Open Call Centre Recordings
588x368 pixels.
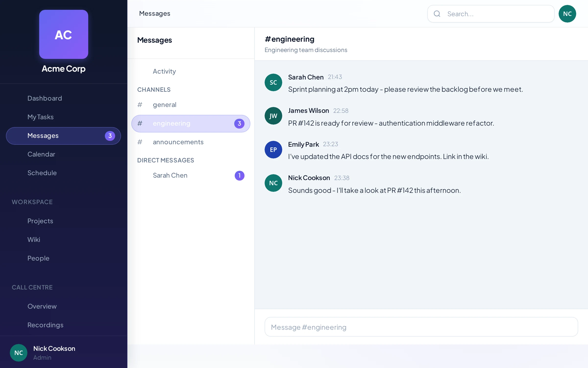point(63,325)
